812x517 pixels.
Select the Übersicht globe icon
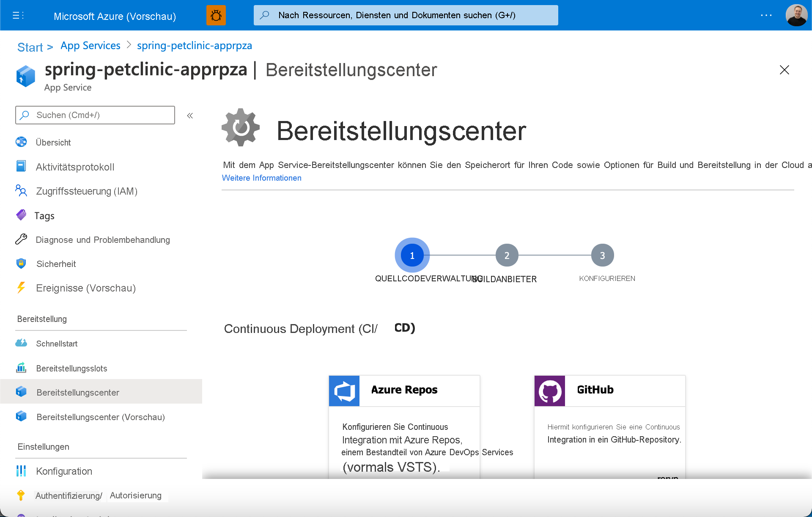click(x=21, y=142)
